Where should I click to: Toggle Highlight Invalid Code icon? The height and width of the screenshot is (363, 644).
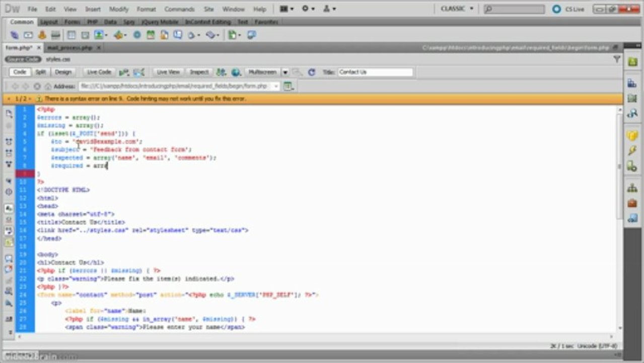coord(9,219)
